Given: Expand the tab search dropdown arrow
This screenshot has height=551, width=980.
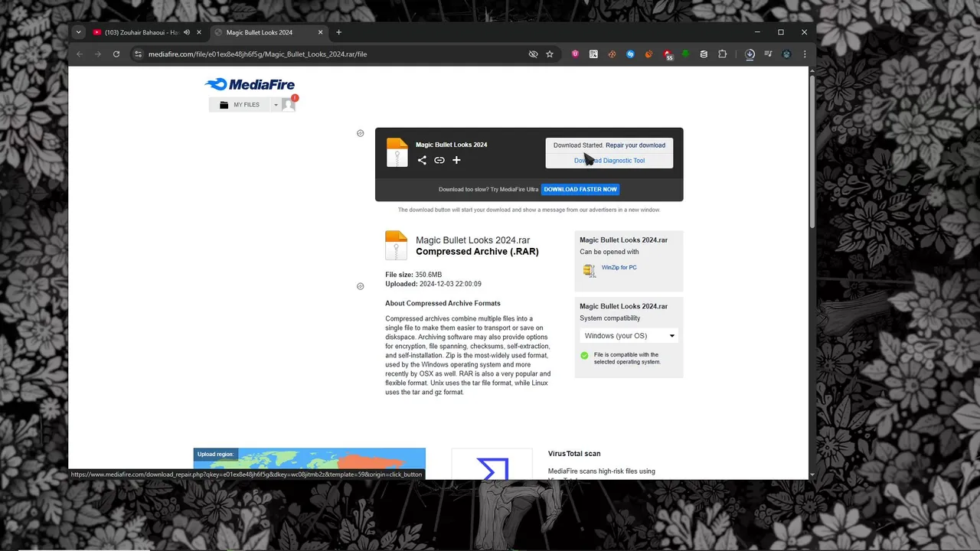Looking at the screenshot, I should coord(78,32).
